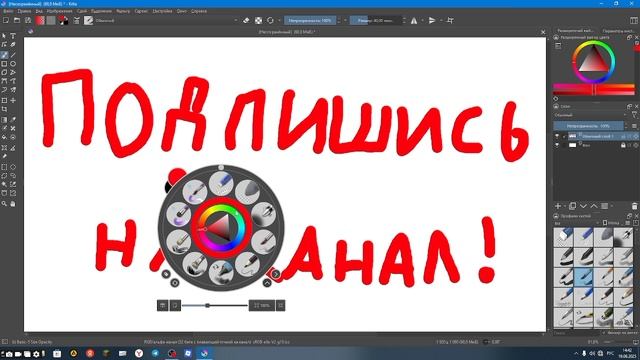Toggle visibility of the painting layer
This screenshot has width=640, height=360.
[x=557, y=136]
